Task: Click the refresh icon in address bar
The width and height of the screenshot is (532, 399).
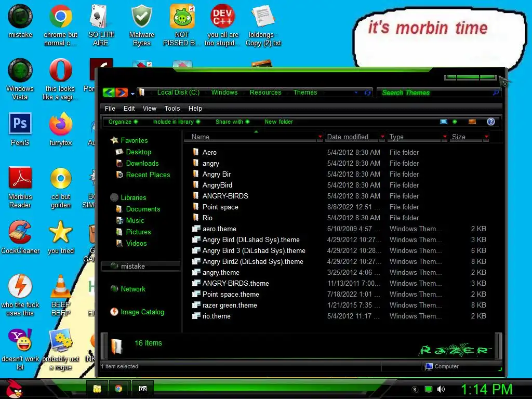Action: coord(367,92)
